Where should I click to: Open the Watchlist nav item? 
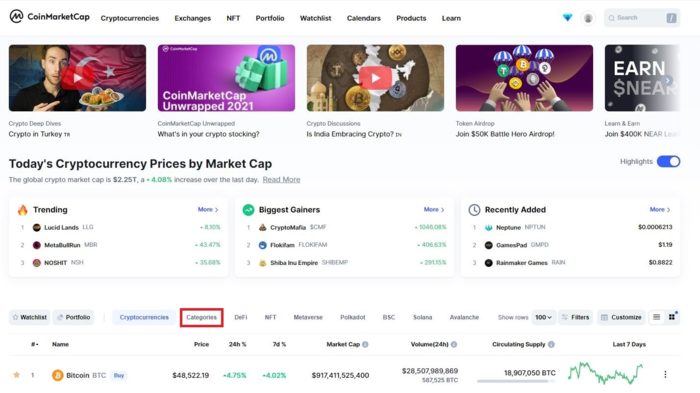[x=315, y=18]
